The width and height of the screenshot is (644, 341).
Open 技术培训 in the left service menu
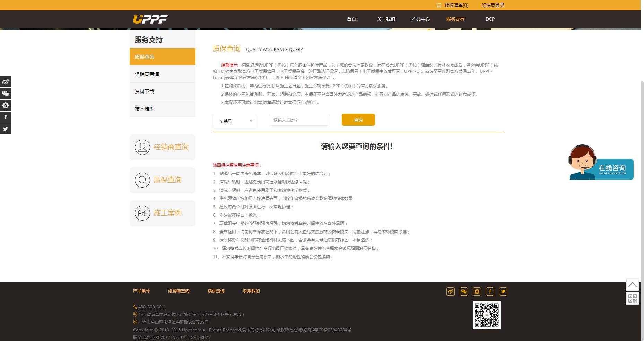click(163, 109)
